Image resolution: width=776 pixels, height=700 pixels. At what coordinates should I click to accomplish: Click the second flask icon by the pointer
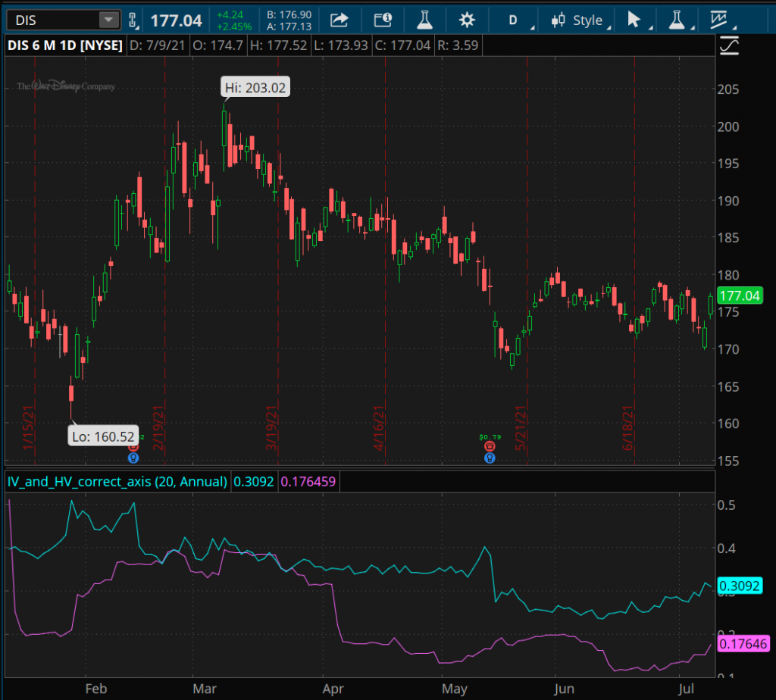pyautogui.click(x=677, y=20)
